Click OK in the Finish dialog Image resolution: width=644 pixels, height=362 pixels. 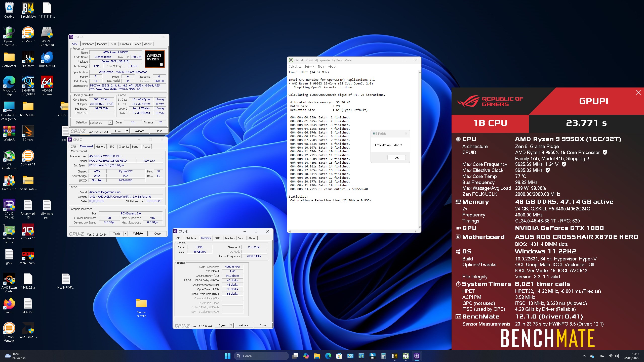pos(396,158)
